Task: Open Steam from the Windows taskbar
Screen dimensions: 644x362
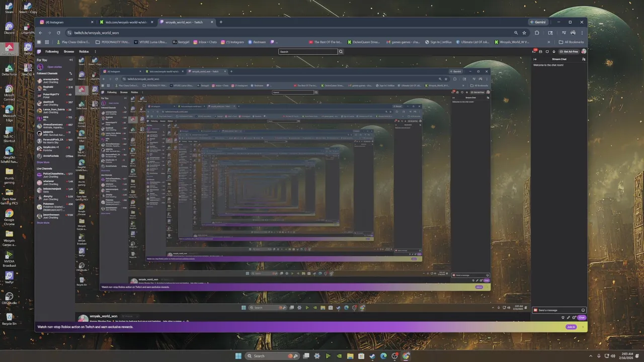Action: click(x=372, y=356)
